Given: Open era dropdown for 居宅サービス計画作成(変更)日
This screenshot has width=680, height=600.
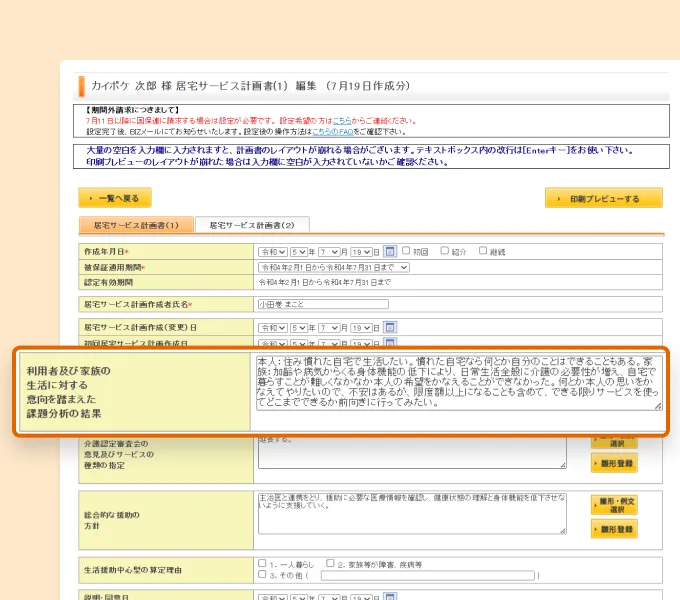Looking at the screenshot, I should click(273, 328).
